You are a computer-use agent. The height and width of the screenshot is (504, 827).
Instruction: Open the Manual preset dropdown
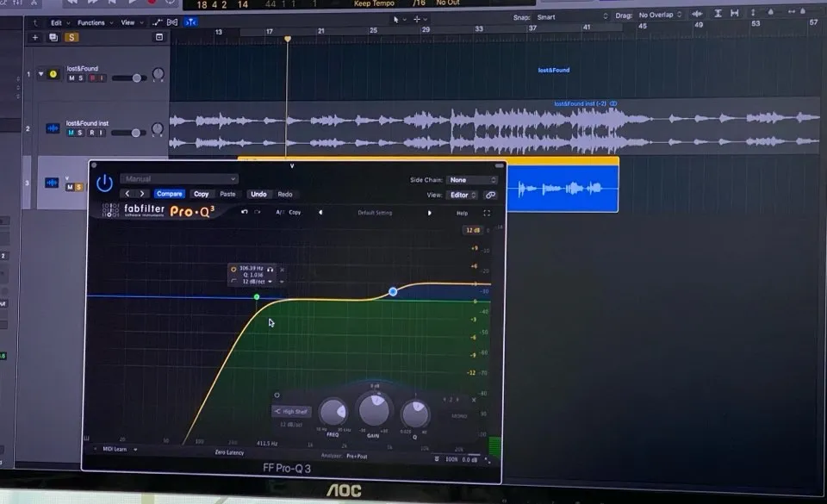point(179,179)
